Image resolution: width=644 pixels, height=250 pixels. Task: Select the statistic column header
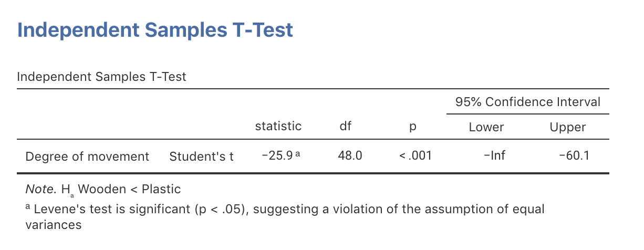[x=278, y=126]
